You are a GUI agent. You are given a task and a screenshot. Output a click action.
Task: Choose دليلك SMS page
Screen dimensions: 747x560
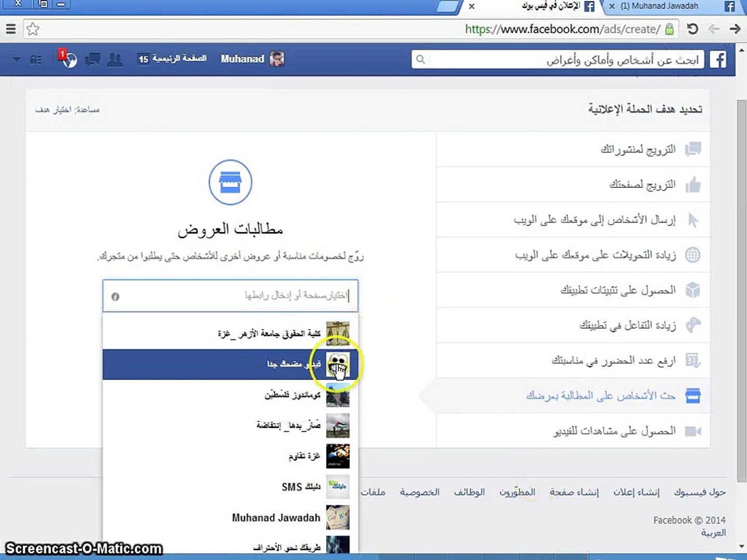coord(230,487)
